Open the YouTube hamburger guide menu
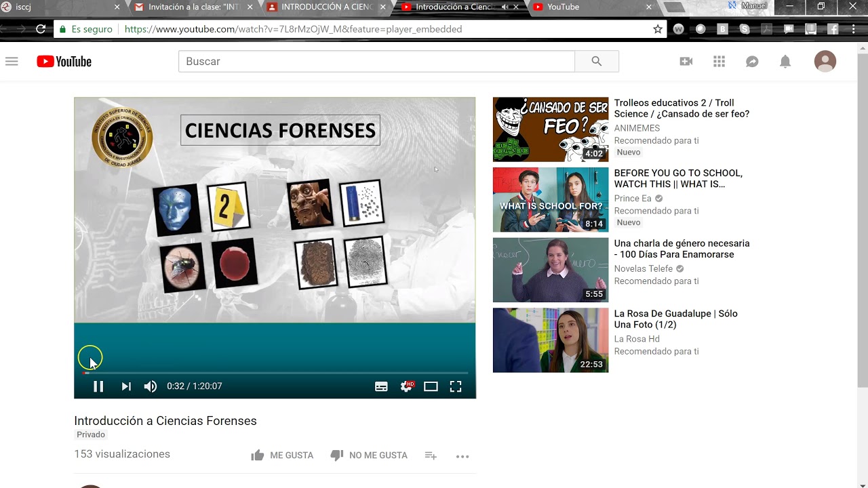This screenshot has height=488, width=868. point(12,62)
